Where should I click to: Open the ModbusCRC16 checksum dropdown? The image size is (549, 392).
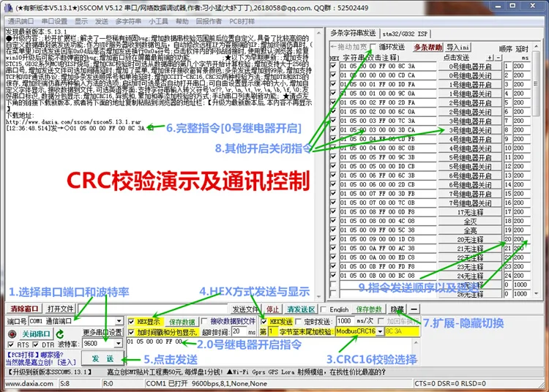378,331
